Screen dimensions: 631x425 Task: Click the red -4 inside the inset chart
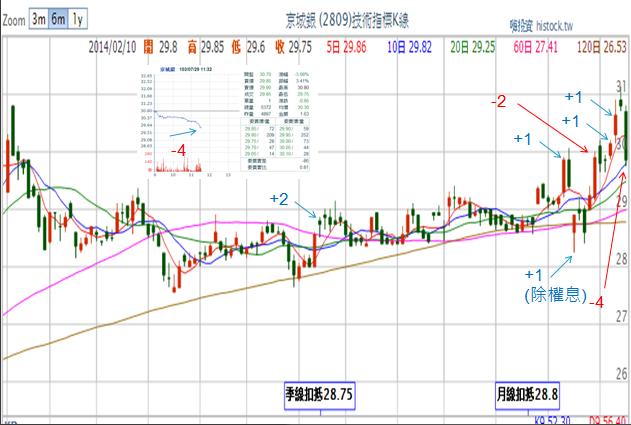178,149
